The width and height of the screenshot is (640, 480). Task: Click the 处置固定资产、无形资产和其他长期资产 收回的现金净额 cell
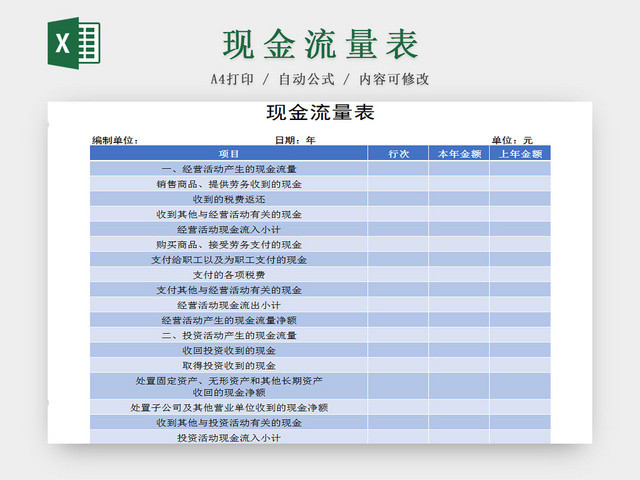tap(229, 386)
